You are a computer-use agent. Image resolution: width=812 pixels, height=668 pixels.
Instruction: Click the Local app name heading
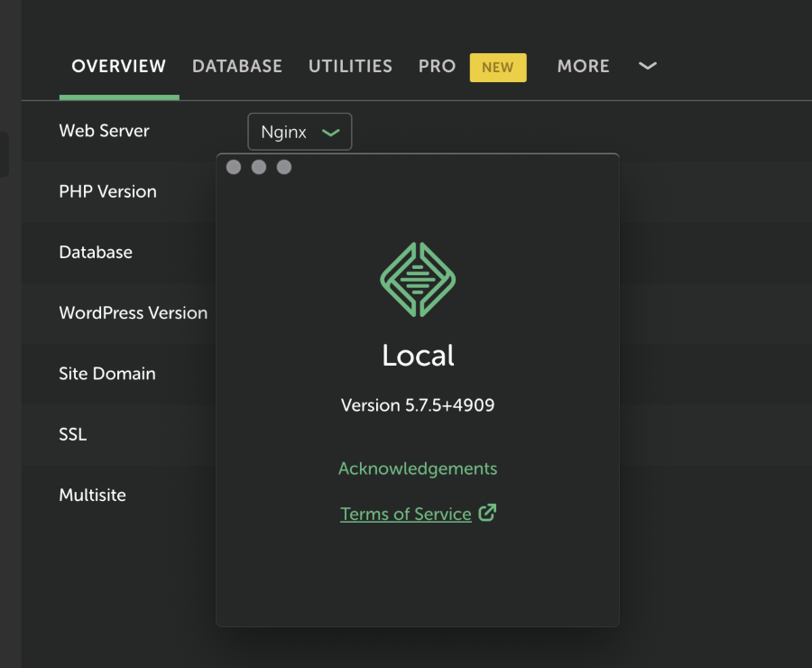(x=418, y=356)
